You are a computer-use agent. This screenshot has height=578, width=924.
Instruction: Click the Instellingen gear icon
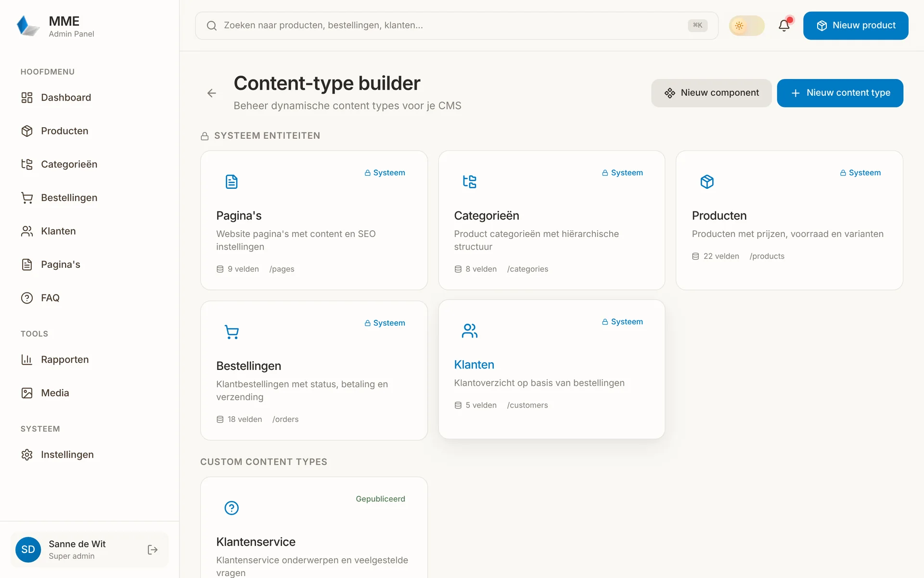click(x=27, y=455)
